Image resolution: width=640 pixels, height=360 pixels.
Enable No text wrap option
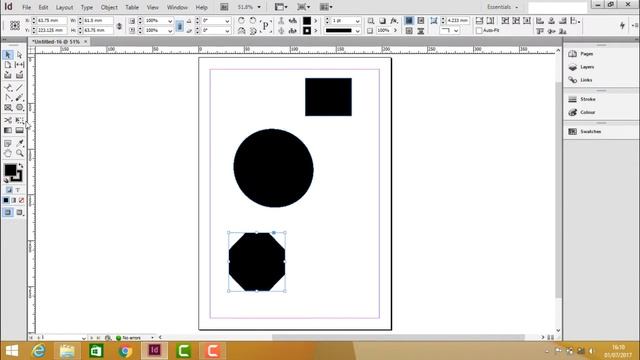pos(409,21)
